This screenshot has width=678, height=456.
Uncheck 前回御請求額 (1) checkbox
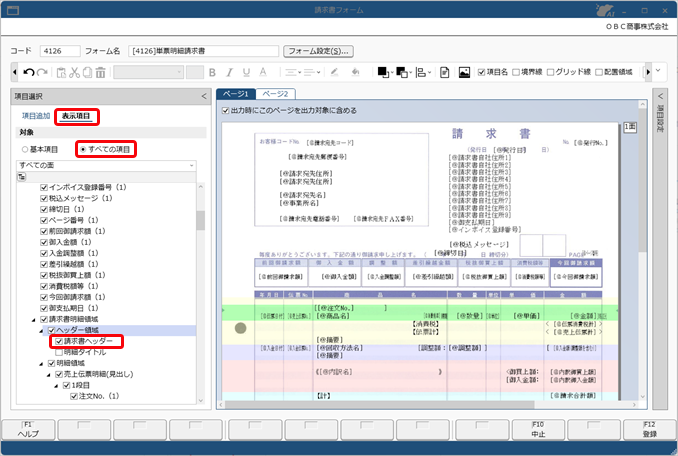(44, 231)
